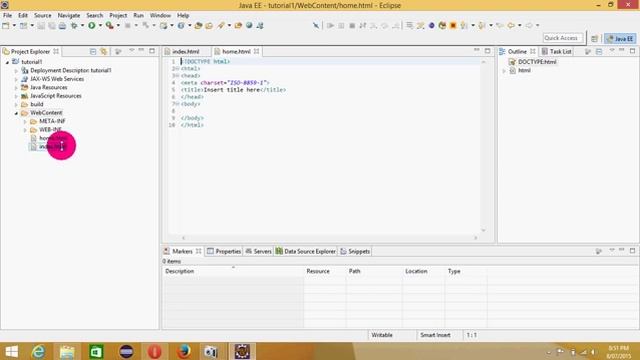Screen dimensions: 640x360
Task: Click the Windows Start button
Action: [11, 351]
